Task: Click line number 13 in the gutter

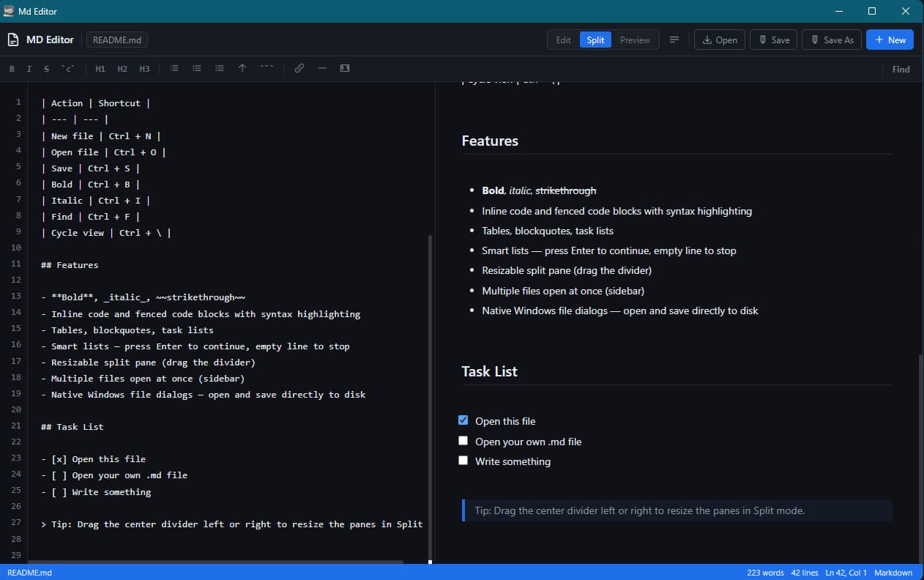Action: click(16, 296)
